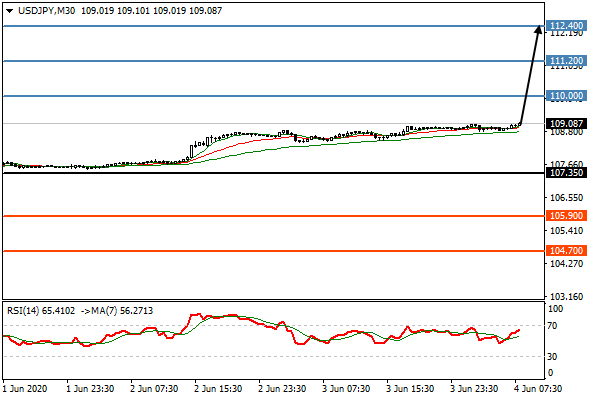Select the 112.400 price level label
590x400 pixels.
click(566, 26)
